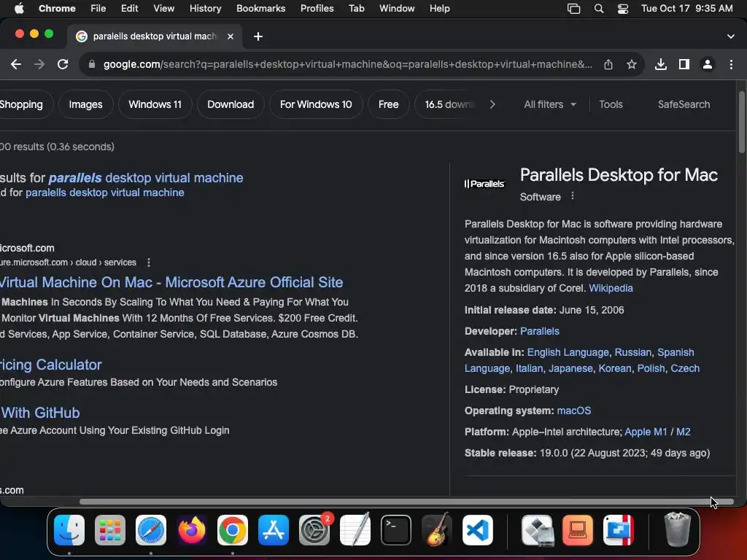747x560 pixels.
Task: Open more options beside Software label
Action: 573,196
